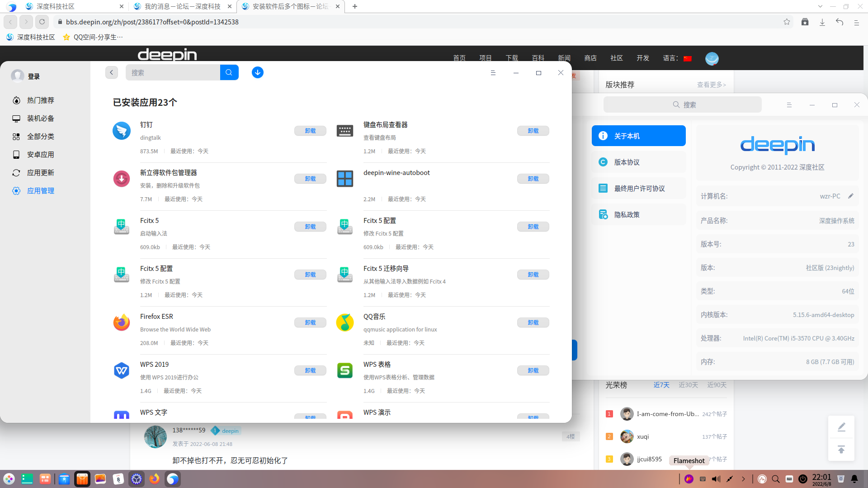Click the Intel(R) Core(TM) i5-3570 processor text

point(798,338)
